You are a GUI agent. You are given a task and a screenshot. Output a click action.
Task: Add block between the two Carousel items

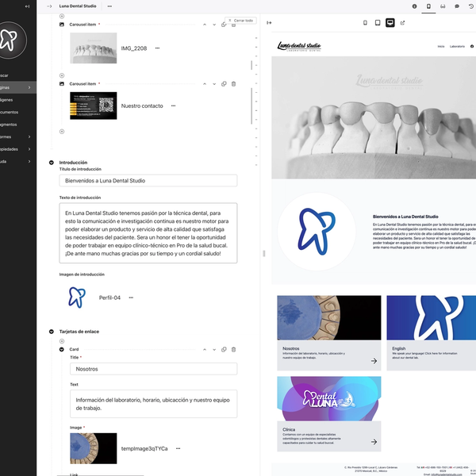62,75
